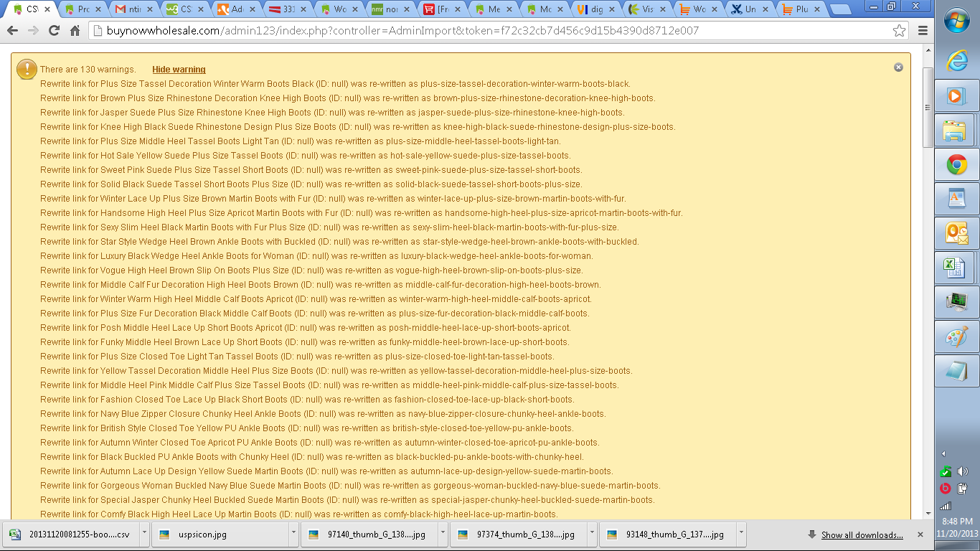Click the Posh Middle Heel Lace Up warning line
Image resolution: width=980 pixels, height=551 pixels.
(306, 328)
